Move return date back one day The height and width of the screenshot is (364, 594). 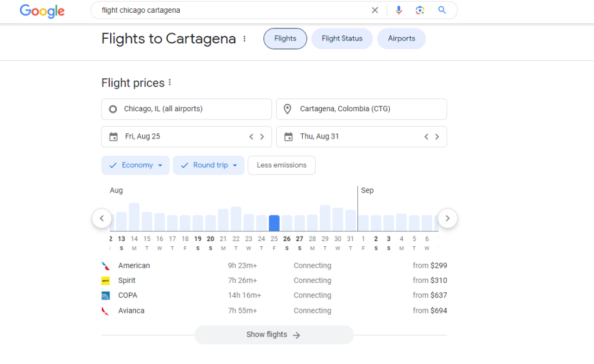tap(426, 137)
